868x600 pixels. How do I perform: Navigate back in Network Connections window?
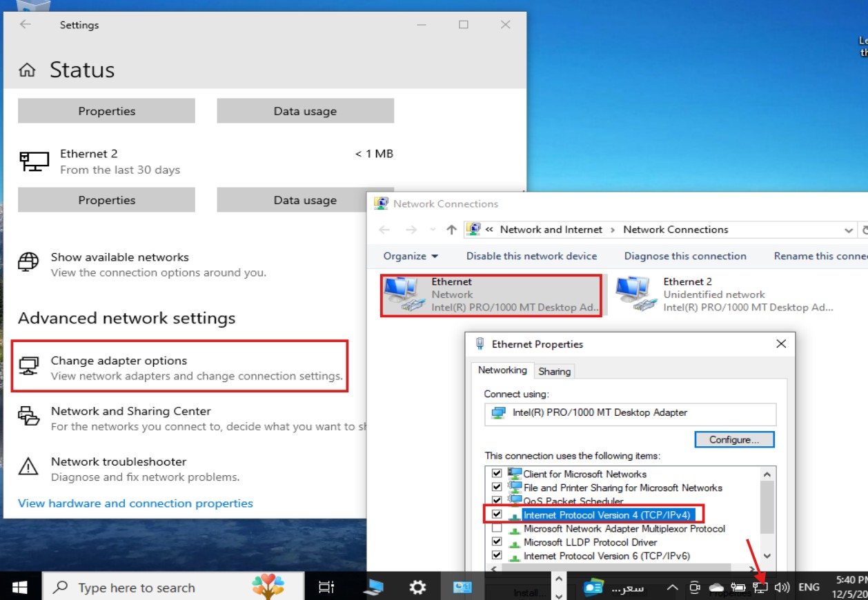tap(384, 230)
